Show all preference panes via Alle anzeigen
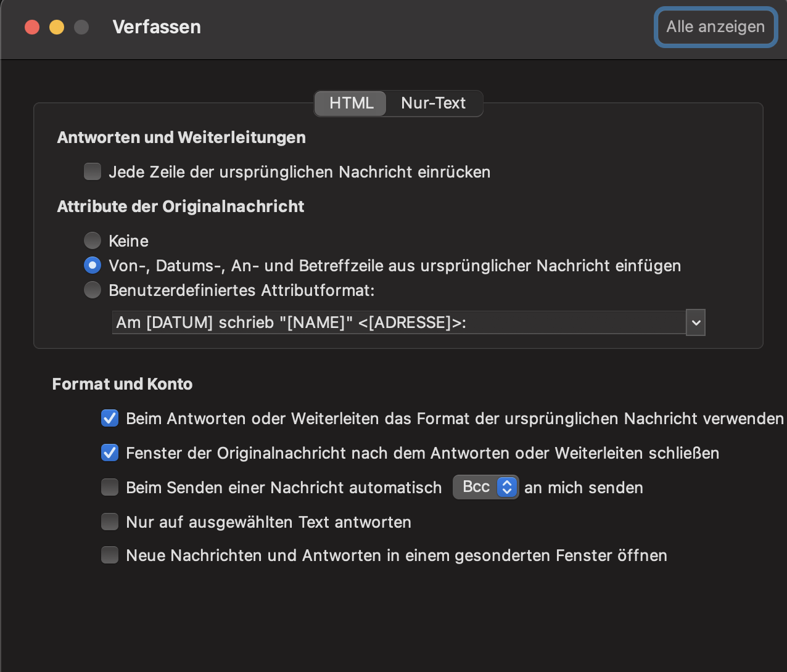Viewport: 787px width, 672px height. 715,27
